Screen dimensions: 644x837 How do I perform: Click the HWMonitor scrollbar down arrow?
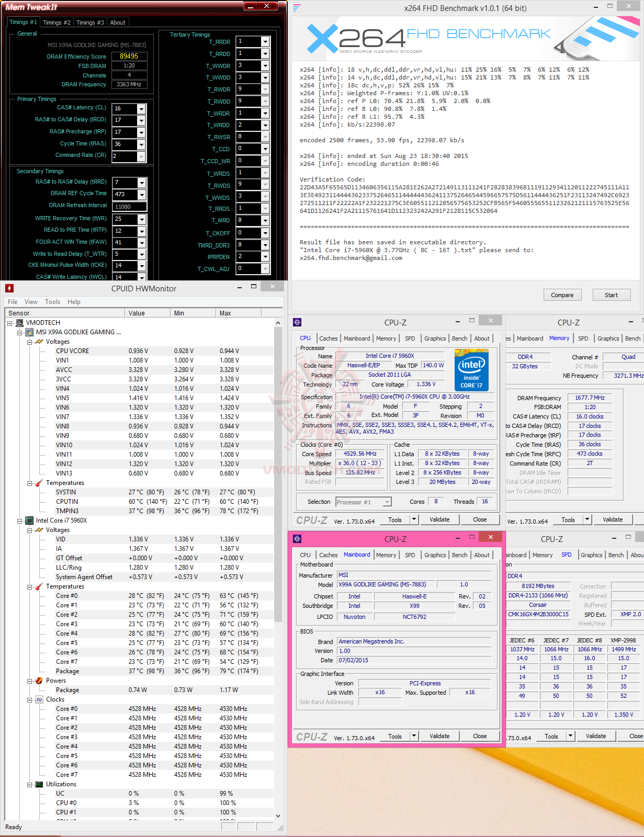278,816
